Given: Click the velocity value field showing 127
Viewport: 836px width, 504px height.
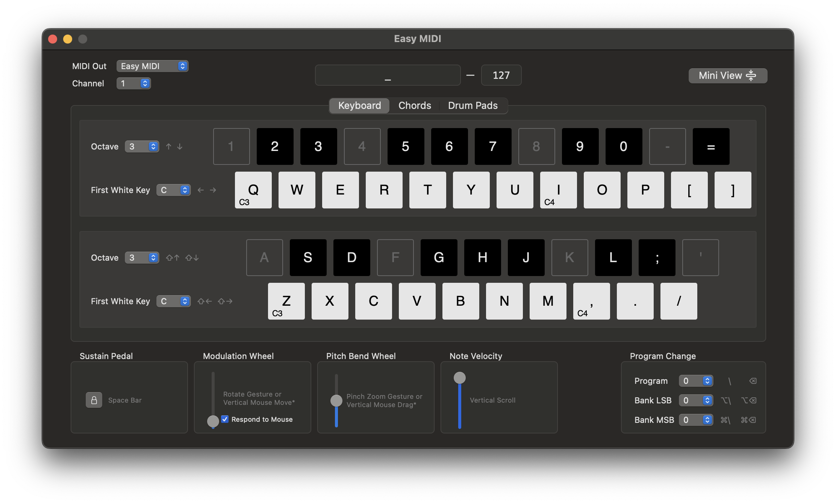Looking at the screenshot, I should (x=501, y=75).
